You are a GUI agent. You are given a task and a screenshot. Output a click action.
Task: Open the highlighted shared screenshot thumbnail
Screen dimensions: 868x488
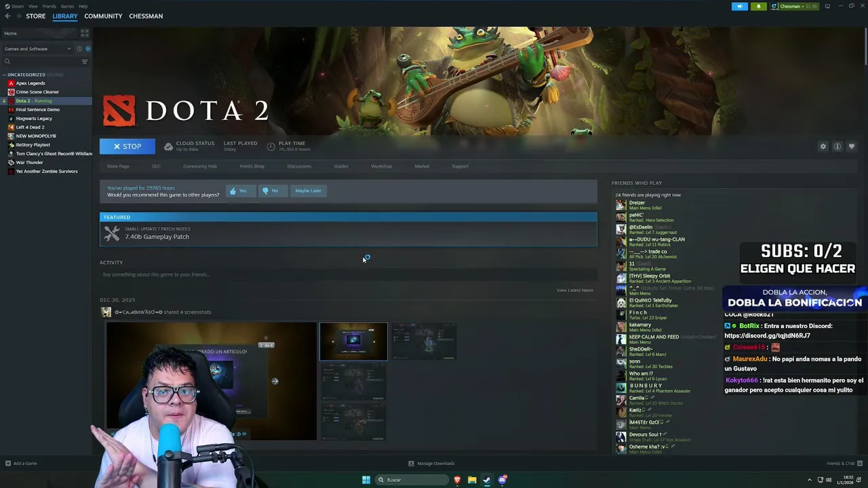353,342
